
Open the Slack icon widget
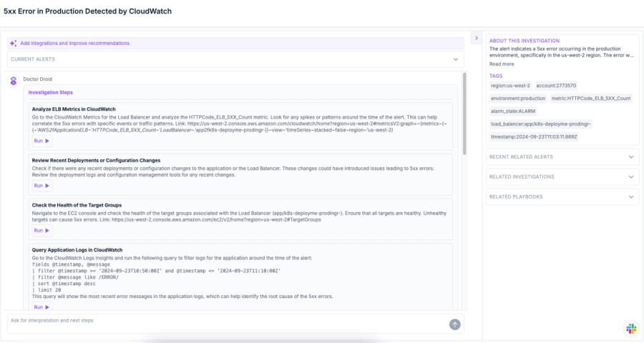point(631,328)
